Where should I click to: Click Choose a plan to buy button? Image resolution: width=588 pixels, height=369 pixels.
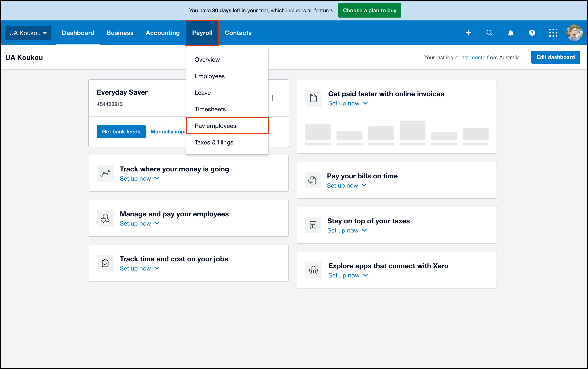369,10
